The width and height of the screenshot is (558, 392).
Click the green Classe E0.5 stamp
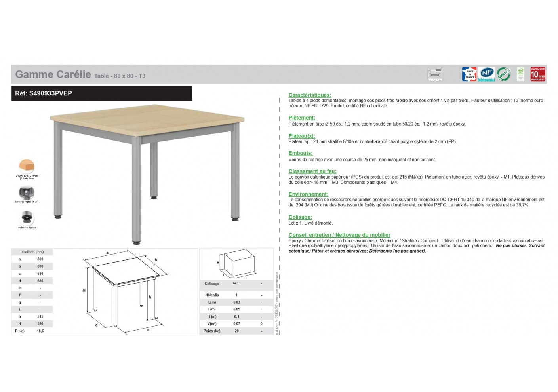click(x=504, y=74)
